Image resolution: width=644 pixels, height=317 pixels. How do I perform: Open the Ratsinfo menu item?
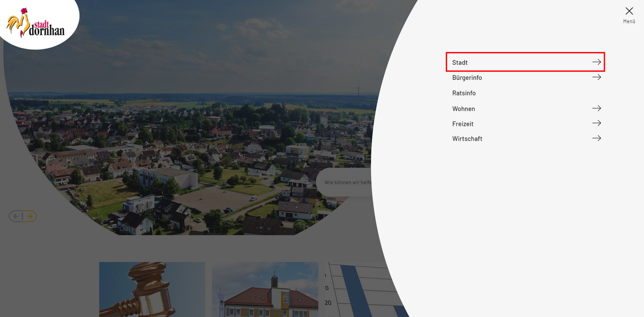(x=464, y=93)
